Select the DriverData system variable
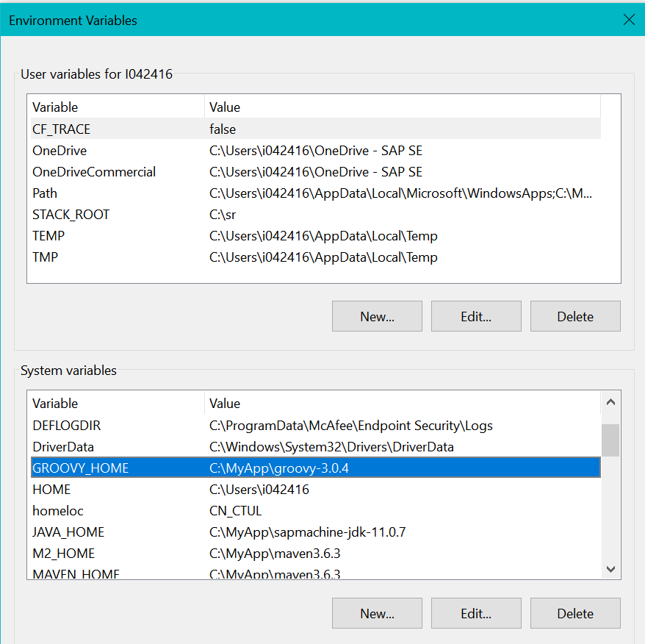Image resolution: width=645 pixels, height=644 pixels. coord(63,447)
